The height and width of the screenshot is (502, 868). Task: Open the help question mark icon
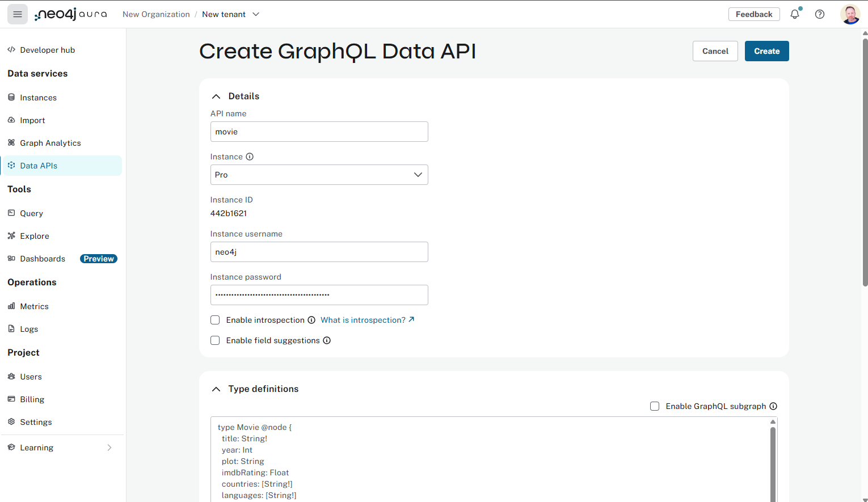click(820, 14)
